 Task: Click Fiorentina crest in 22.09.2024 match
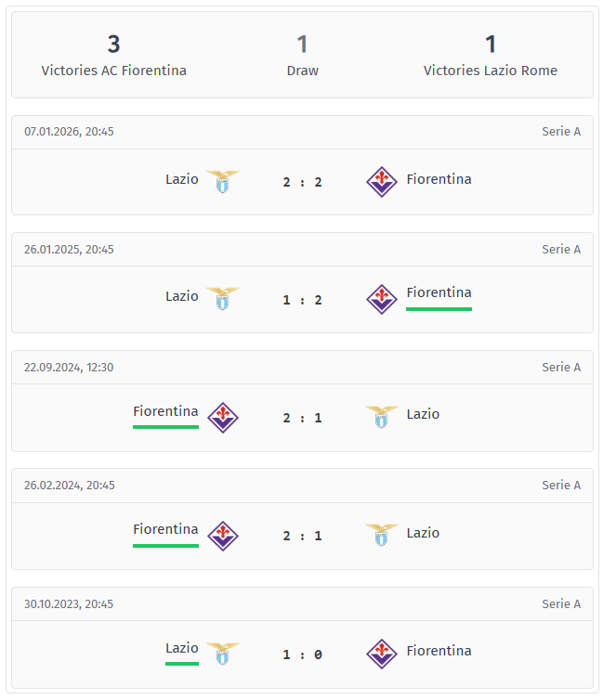point(223,417)
